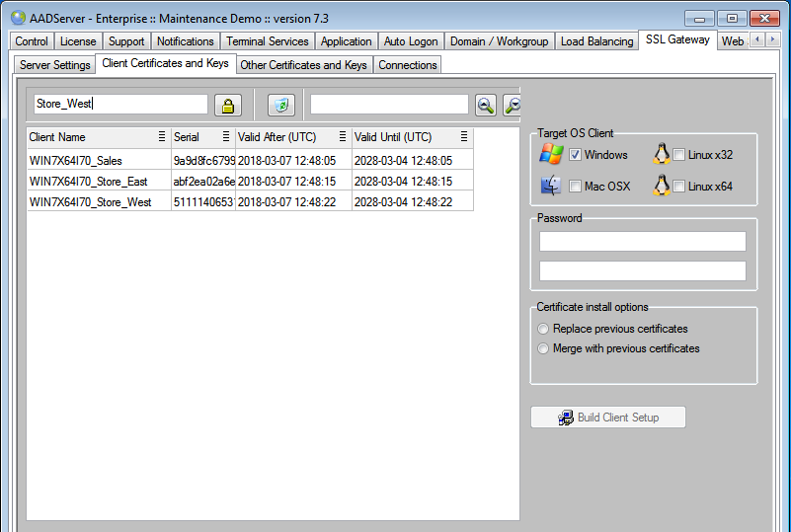Screen dimensions: 791x532
Task: Click the first Password input field
Action: pyautogui.click(x=642, y=242)
